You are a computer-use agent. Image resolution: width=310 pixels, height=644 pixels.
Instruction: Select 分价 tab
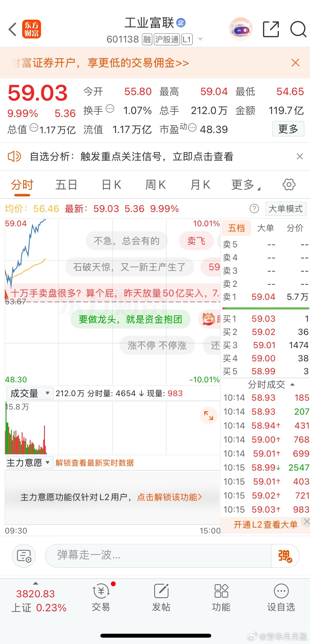(295, 228)
